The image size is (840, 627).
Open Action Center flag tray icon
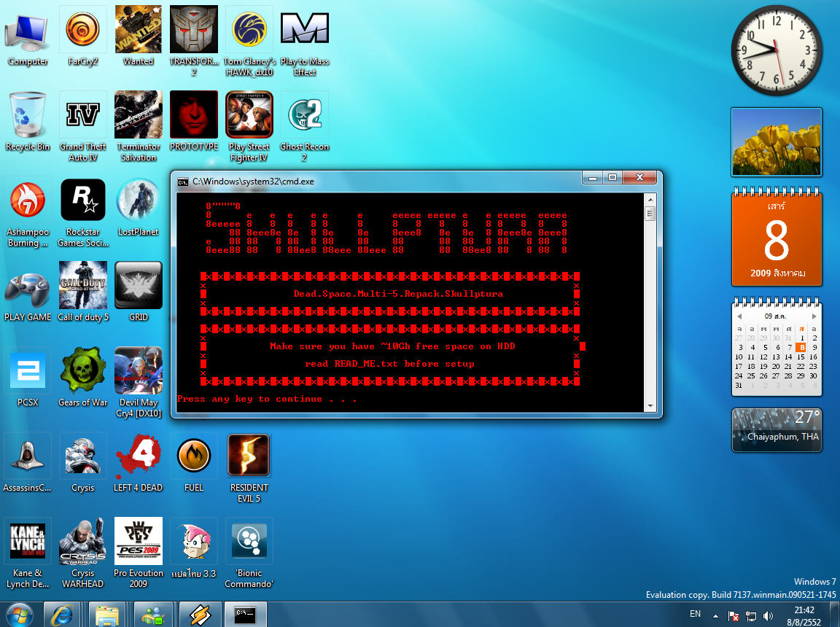pos(734,616)
